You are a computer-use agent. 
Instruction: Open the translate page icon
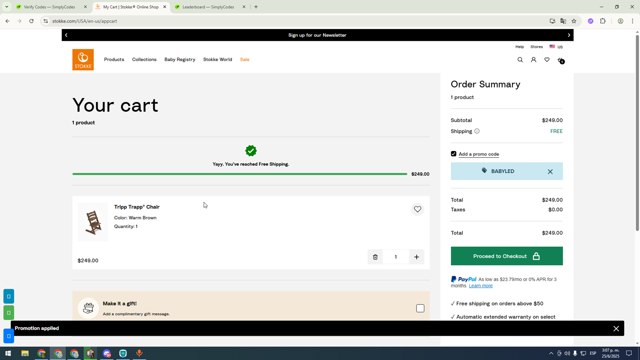[563, 21]
